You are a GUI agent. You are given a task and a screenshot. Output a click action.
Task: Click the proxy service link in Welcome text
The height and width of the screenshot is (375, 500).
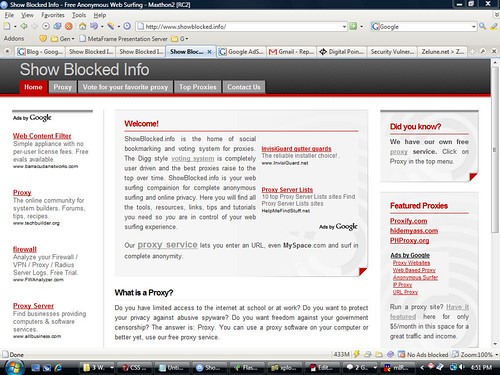coord(167,245)
